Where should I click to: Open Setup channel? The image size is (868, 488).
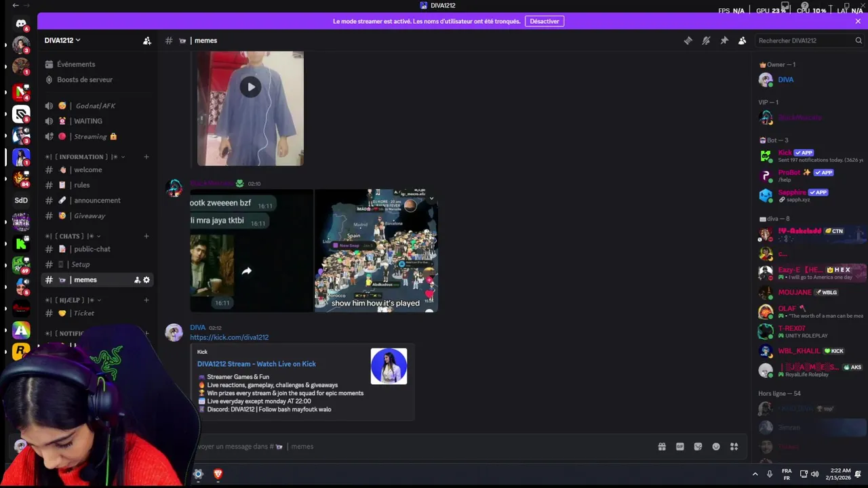coord(98,264)
